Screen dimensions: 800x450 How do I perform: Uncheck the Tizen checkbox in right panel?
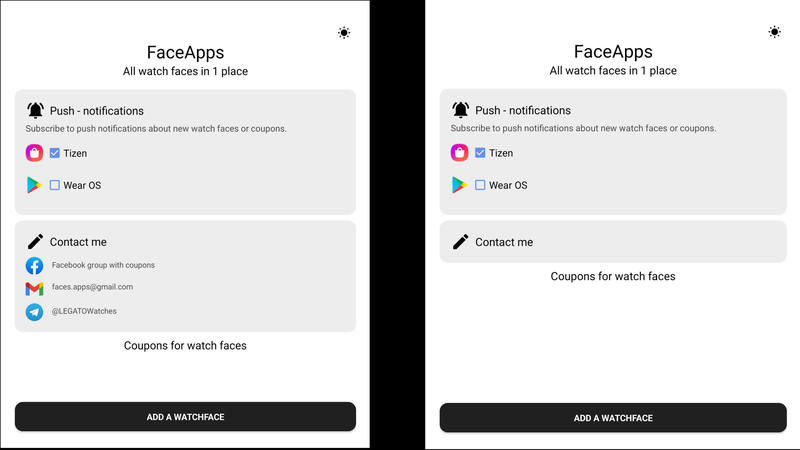[x=480, y=153]
